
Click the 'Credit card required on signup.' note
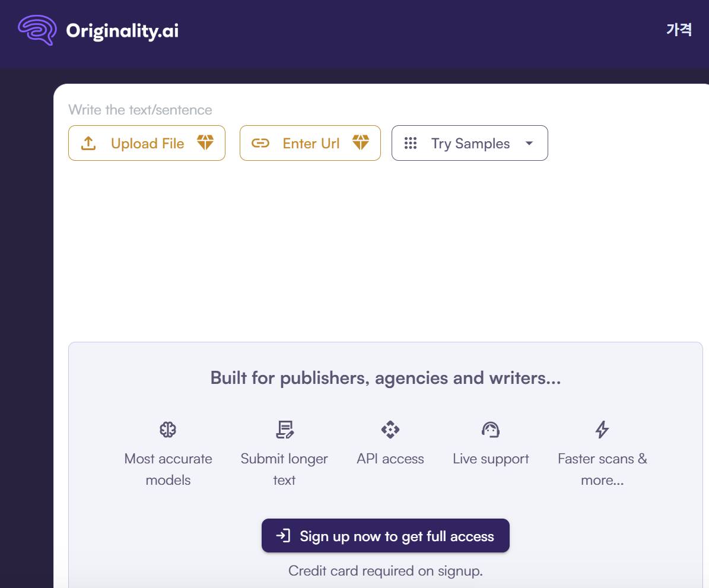(386, 571)
